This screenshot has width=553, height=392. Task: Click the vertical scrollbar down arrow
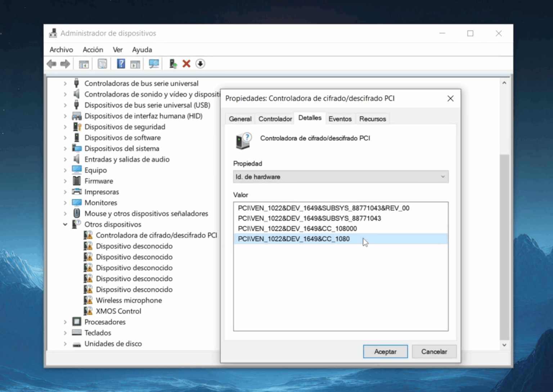click(504, 344)
